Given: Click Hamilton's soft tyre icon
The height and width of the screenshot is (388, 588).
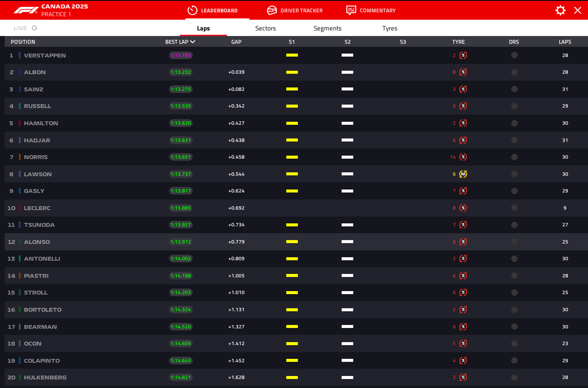Looking at the screenshot, I should (463, 123).
